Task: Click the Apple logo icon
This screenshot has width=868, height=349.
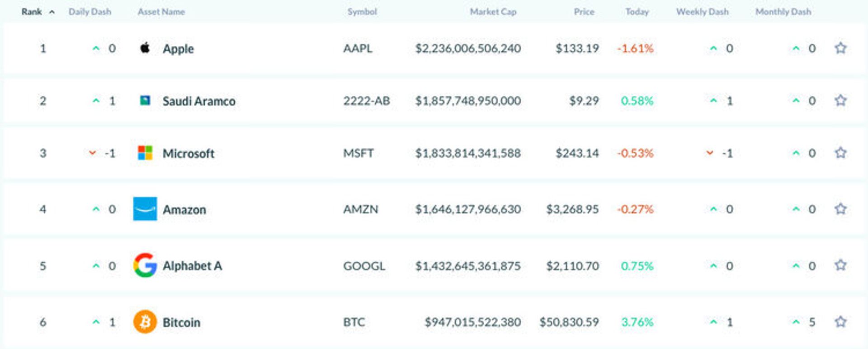Action: (x=145, y=48)
